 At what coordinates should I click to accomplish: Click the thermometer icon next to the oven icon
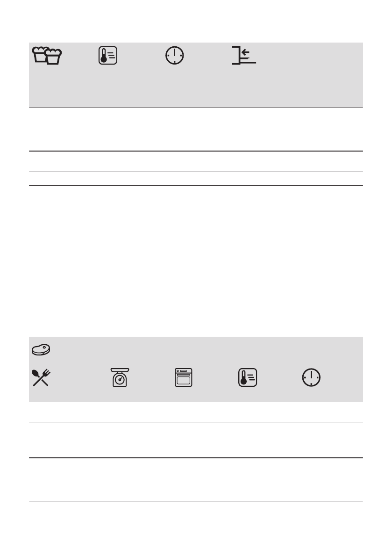pyautogui.click(x=248, y=377)
